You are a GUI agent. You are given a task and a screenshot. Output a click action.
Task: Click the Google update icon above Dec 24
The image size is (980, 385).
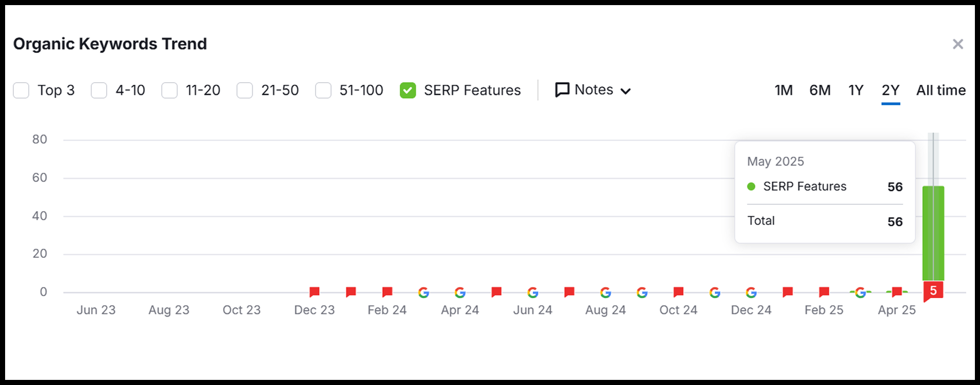751,293
